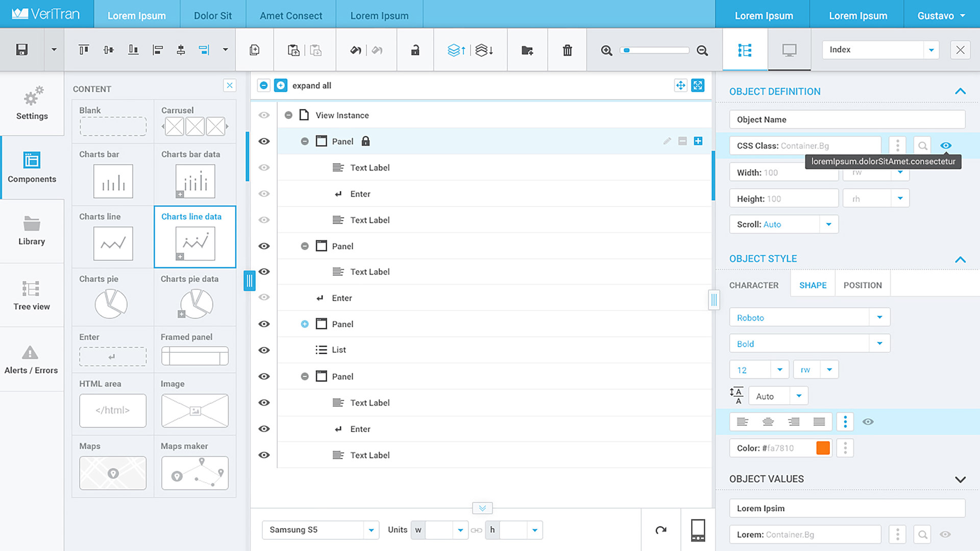Image resolution: width=980 pixels, height=551 pixels.
Task: Toggle CSS Class eye visibility icon
Action: tap(945, 146)
